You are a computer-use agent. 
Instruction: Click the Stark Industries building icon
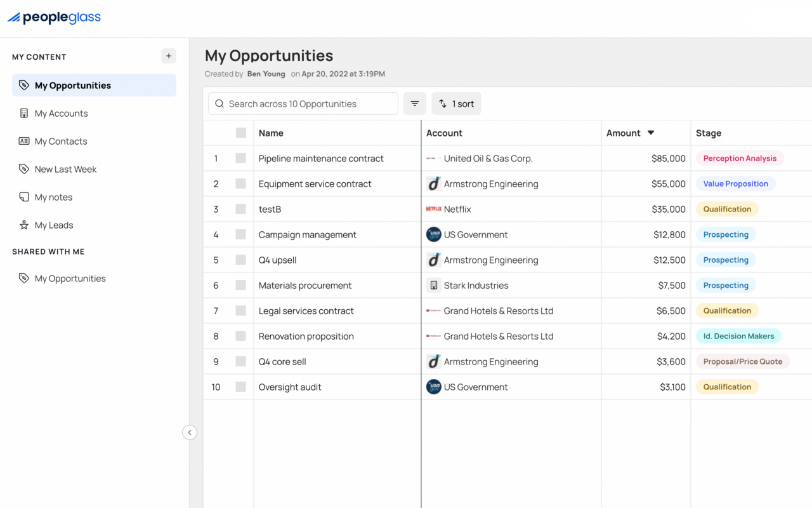tap(434, 285)
